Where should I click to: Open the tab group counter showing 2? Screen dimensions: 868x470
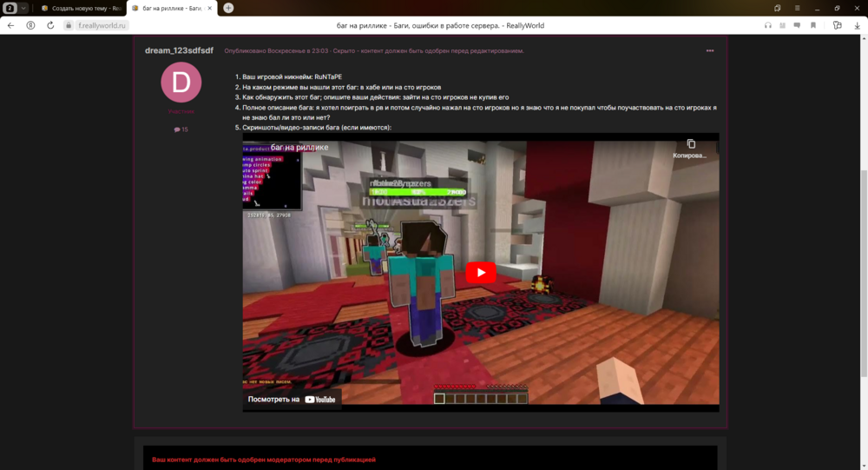[10, 9]
